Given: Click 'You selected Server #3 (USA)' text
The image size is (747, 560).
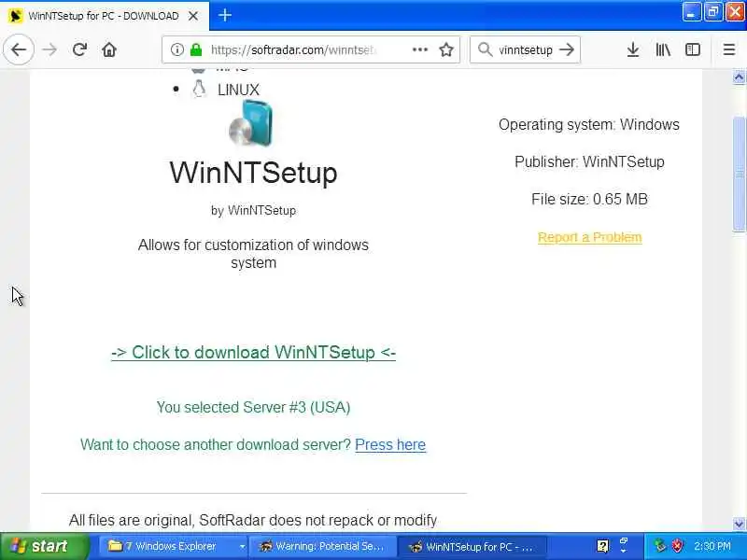Looking at the screenshot, I should pos(253,407).
